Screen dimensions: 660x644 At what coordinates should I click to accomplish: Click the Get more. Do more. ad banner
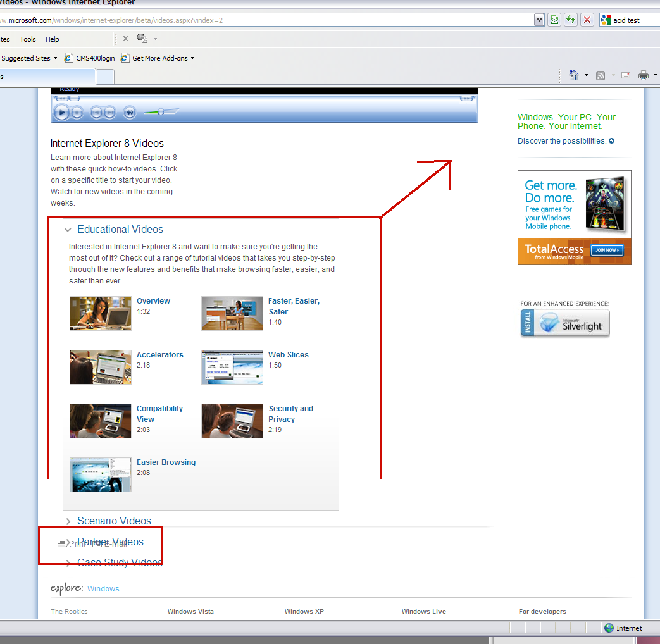coord(574,218)
